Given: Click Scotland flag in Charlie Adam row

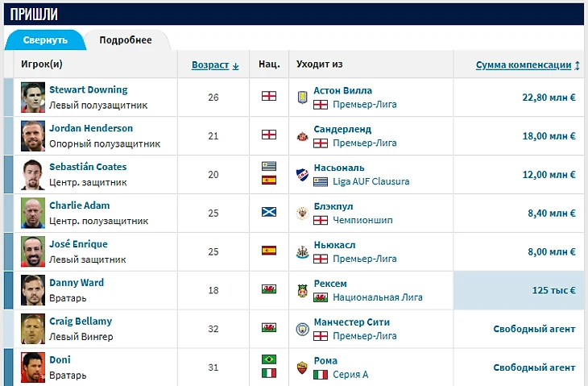Looking at the screenshot, I should 269,213.
